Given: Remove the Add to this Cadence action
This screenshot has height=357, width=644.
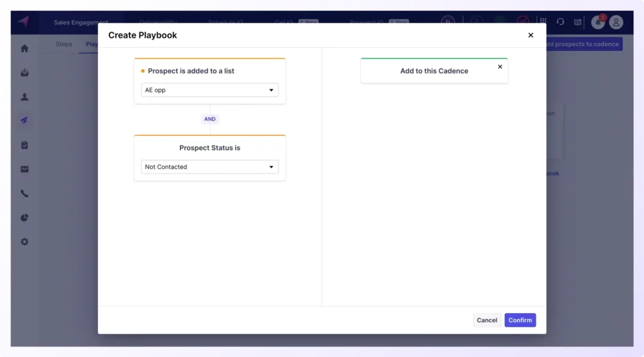Looking at the screenshot, I should (500, 67).
